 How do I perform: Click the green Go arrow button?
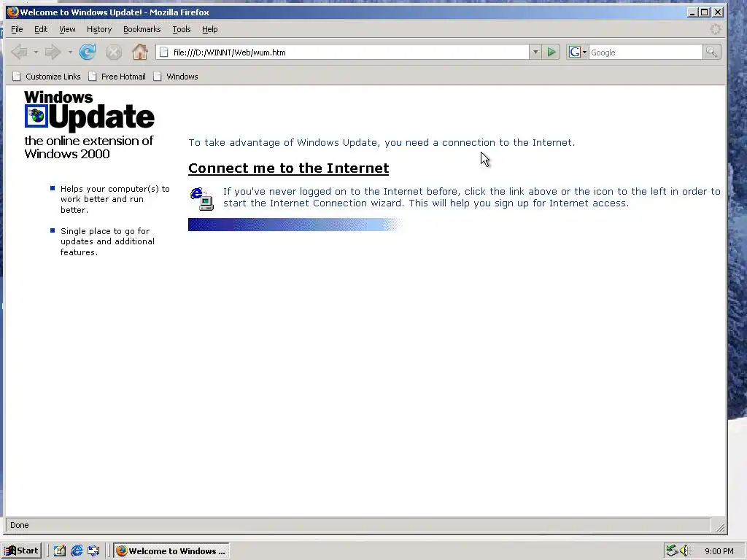[x=551, y=52]
